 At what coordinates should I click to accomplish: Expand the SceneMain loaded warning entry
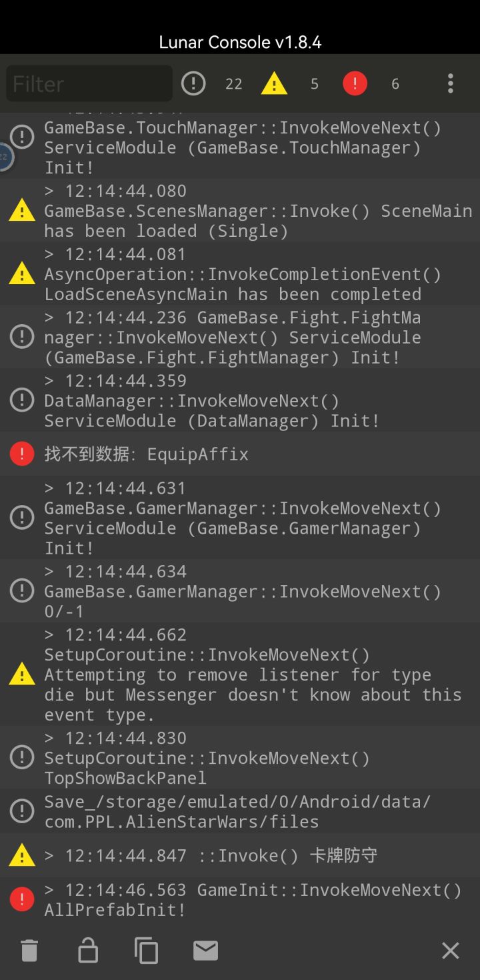click(240, 211)
